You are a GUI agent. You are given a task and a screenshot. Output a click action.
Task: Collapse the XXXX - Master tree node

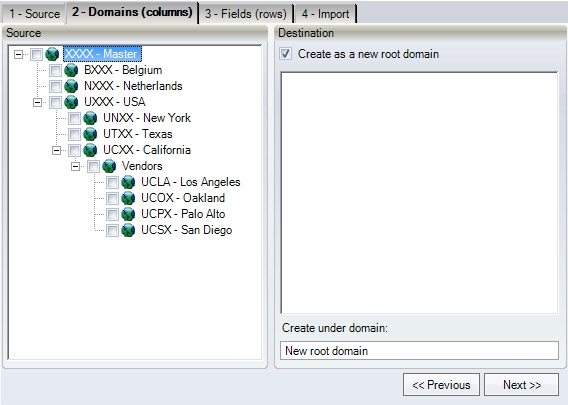coord(18,55)
